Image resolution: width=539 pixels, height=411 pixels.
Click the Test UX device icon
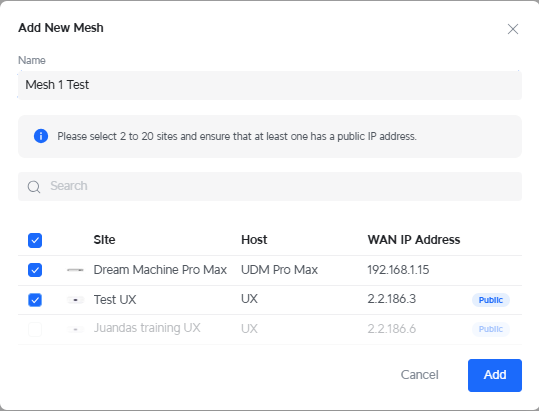(75, 300)
